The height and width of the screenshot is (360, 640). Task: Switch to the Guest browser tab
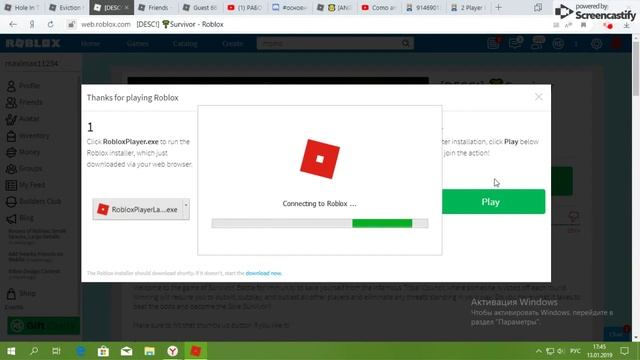(200, 7)
